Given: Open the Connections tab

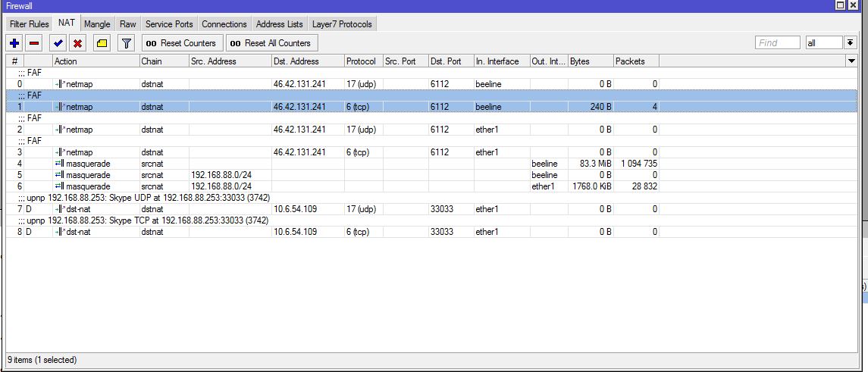Looking at the screenshot, I should click(224, 24).
